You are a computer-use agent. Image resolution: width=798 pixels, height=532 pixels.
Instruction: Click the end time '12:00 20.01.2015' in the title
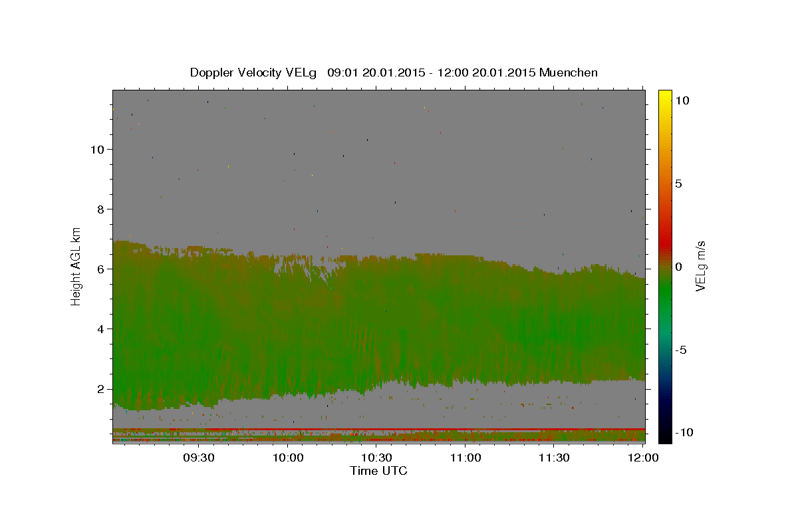coord(486,72)
